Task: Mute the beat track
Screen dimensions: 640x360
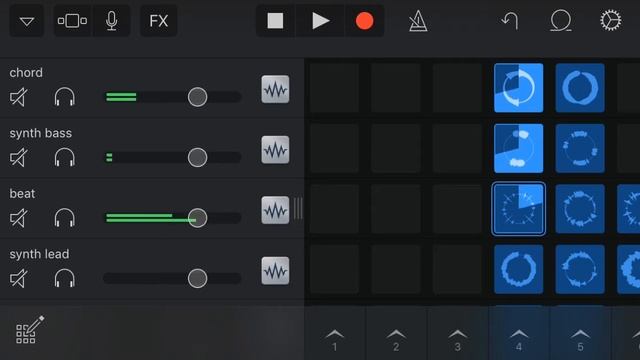Action: coord(19,218)
